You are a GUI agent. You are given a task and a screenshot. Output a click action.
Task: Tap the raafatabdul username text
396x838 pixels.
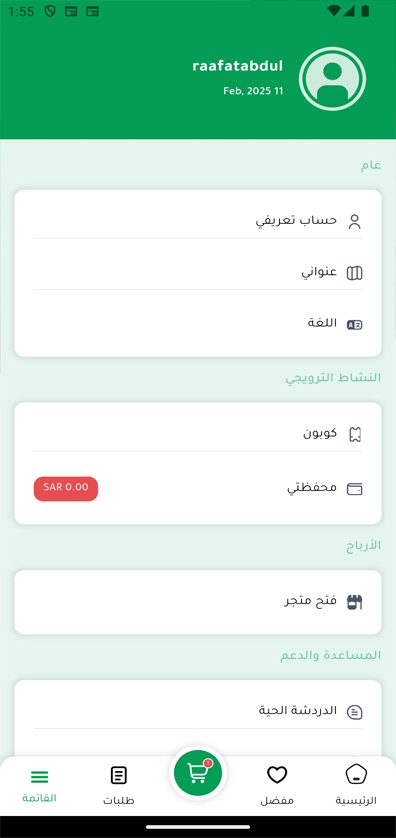tap(237, 66)
